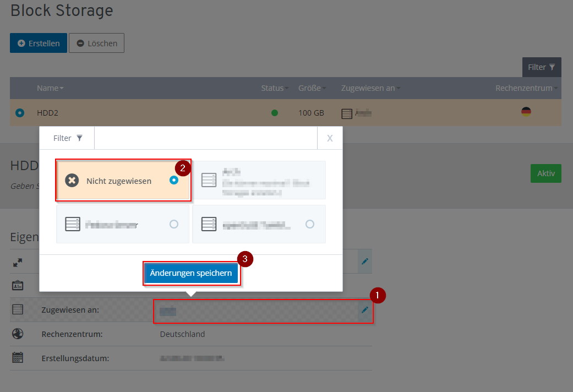Image resolution: width=573 pixels, height=392 pixels.
Task: Click the Erstellen button
Action: [x=39, y=43]
